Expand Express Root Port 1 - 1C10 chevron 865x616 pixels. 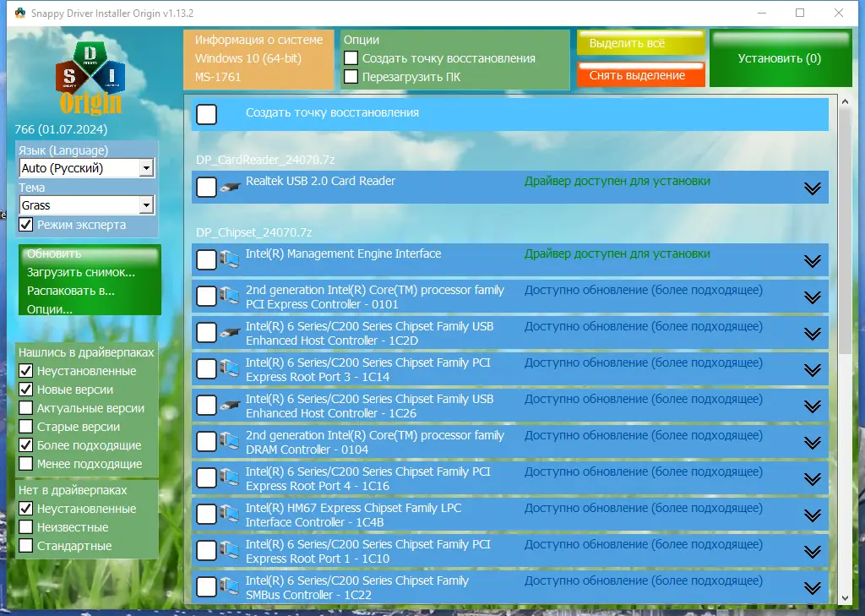tap(812, 552)
